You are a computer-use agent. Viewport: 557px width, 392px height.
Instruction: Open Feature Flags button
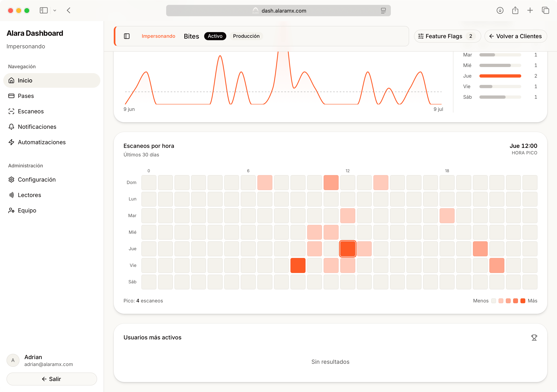pos(447,36)
